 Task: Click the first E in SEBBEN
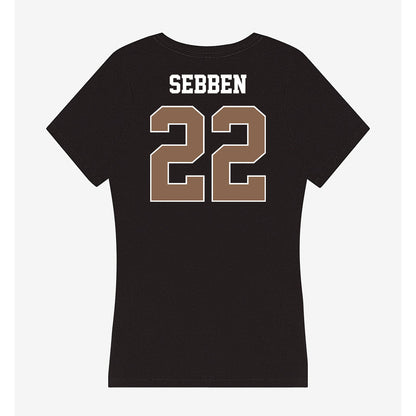(187, 84)
